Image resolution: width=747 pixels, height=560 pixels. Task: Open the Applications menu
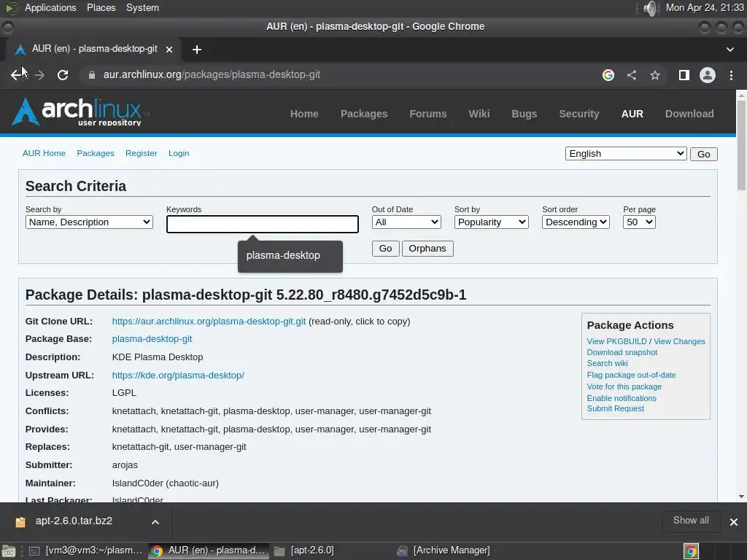(x=50, y=7)
